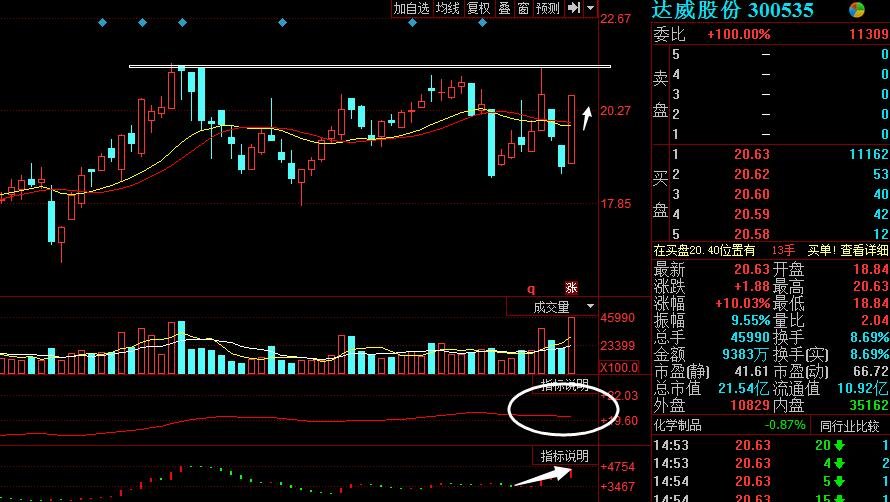
Task: Select the buy level 1 price 20.63
Action: [752, 154]
